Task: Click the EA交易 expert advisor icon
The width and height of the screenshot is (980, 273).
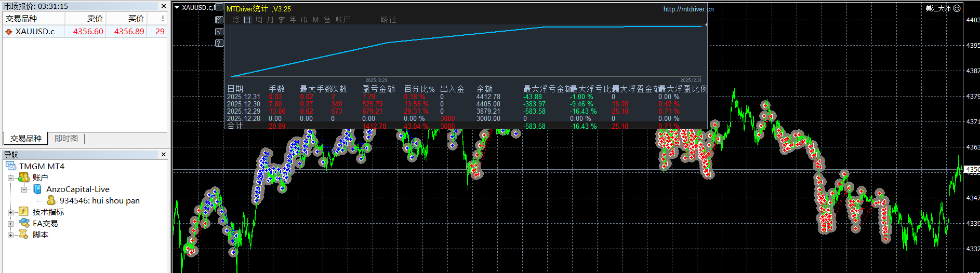Action: coord(24,223)
